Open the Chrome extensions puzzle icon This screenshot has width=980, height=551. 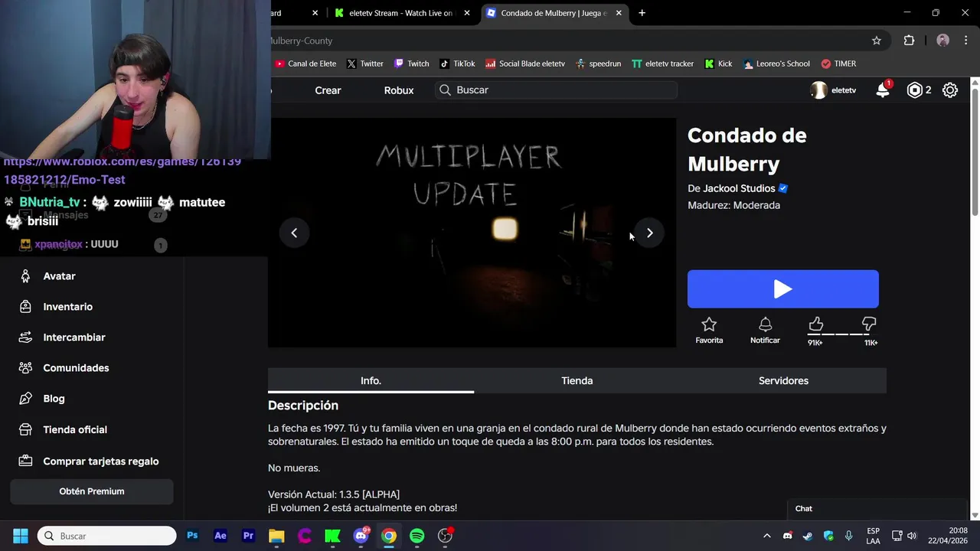pos(909,41)
